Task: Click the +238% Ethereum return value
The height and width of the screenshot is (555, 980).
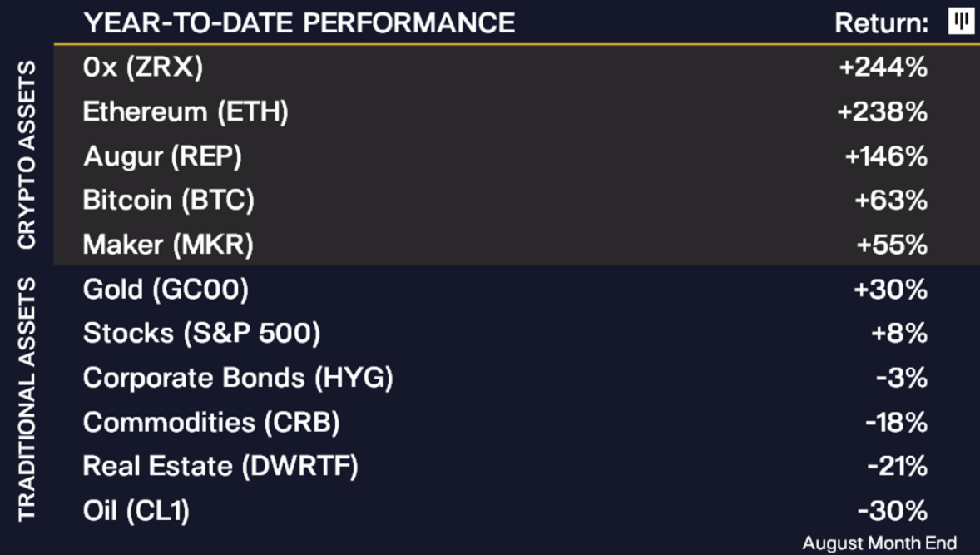Action: click(x=883, y=111)
